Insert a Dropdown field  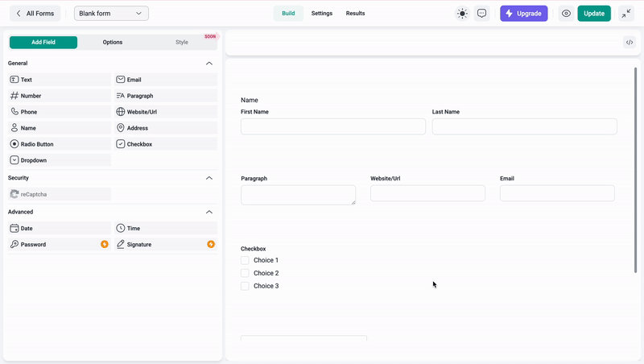tap(60, 160)
